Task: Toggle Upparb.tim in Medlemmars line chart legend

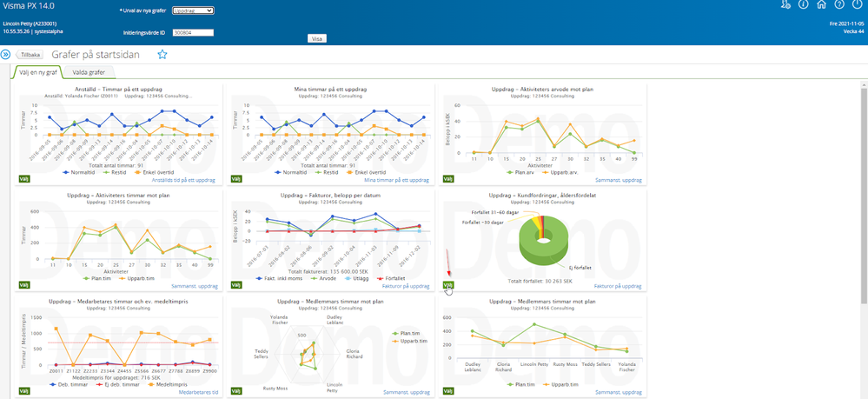Action: point(562,384)
